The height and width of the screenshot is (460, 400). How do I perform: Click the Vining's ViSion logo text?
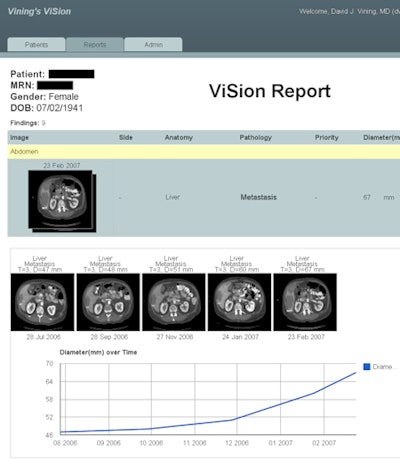coord(39,11)
